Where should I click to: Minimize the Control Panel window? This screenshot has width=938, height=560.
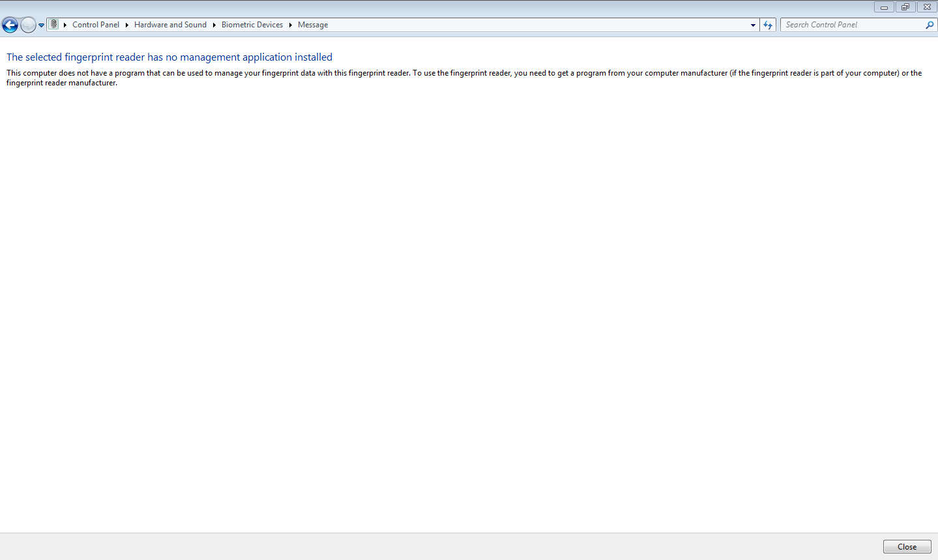[x=884, y=7]
